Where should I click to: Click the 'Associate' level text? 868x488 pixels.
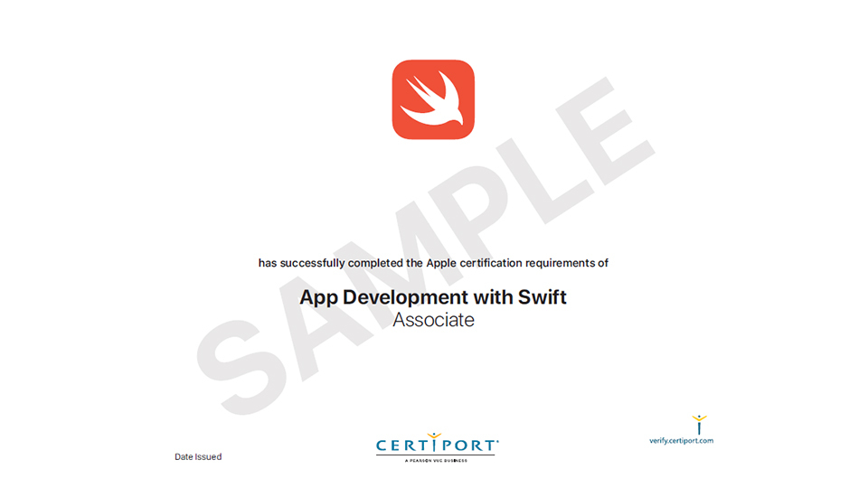[x=433, y=320]
